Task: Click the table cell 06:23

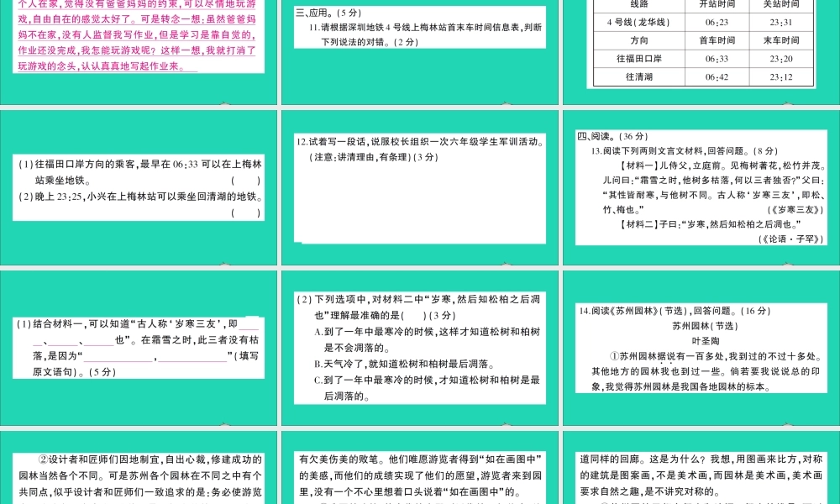Action: [x=717, y=23]
